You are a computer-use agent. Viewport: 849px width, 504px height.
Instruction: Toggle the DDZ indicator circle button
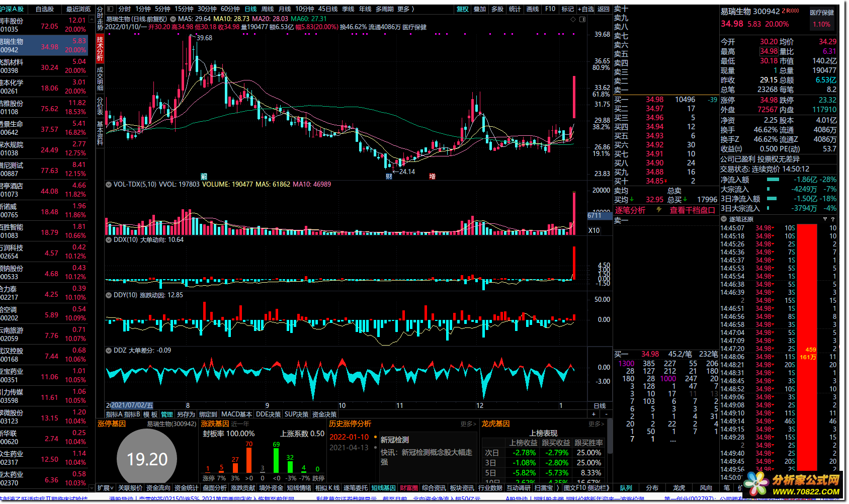[109, 351]
